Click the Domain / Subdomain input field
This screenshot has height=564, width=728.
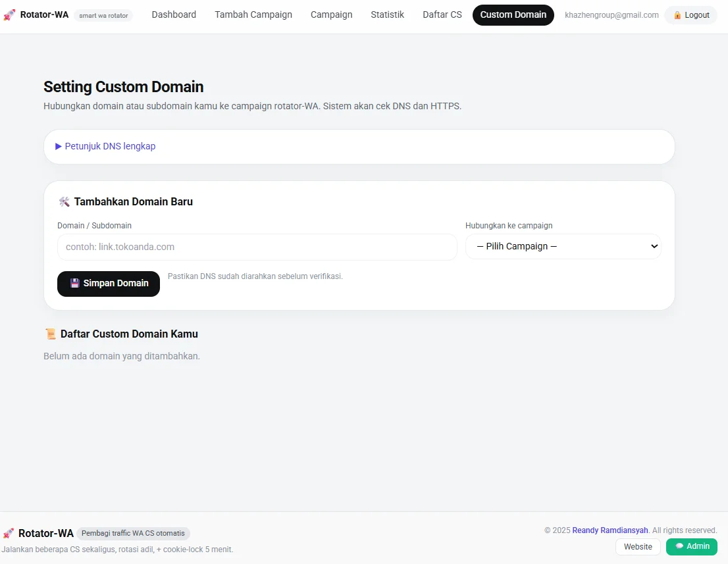[x=257, y=246]
